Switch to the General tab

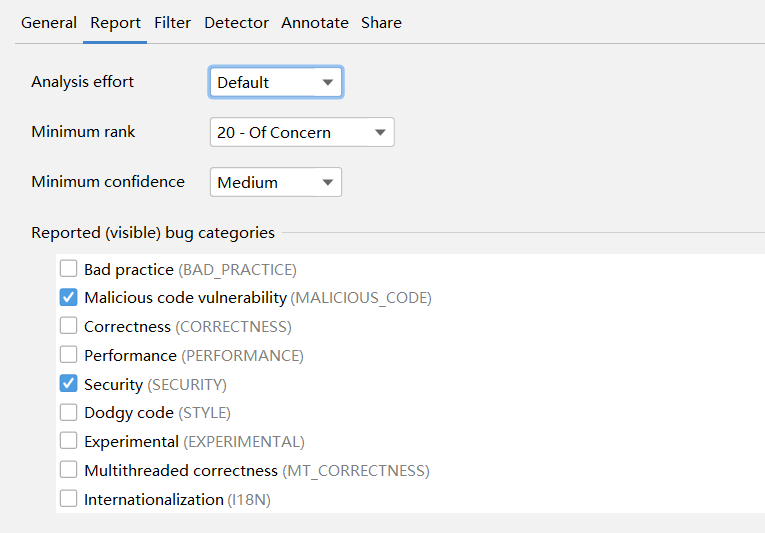49,22
